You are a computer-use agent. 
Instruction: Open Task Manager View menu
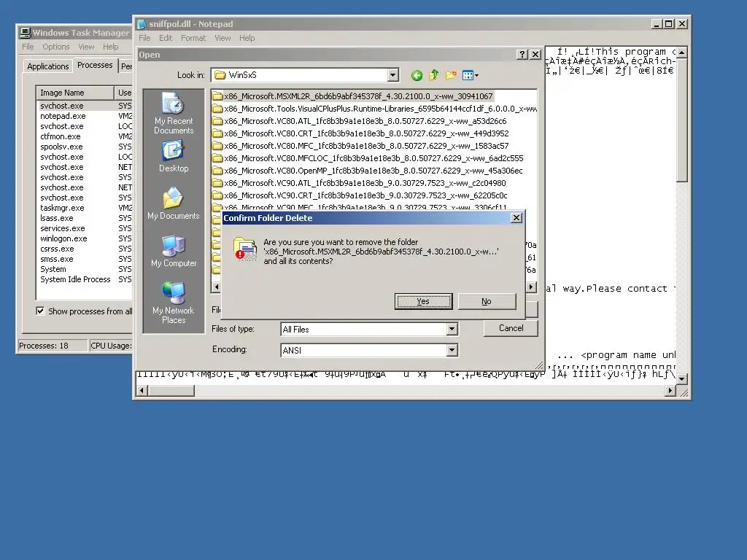tap(86, 47)
